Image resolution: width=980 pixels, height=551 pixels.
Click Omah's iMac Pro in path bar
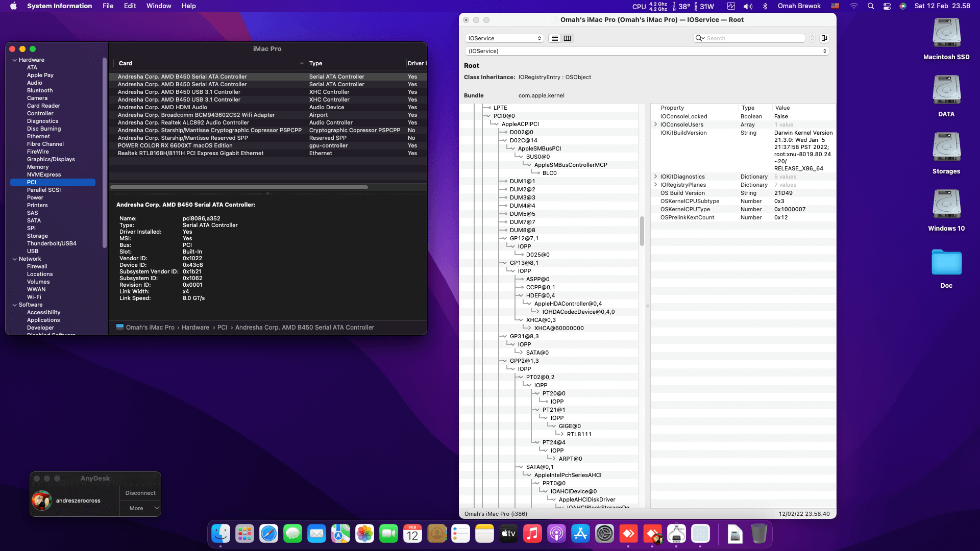pos(150,328)
